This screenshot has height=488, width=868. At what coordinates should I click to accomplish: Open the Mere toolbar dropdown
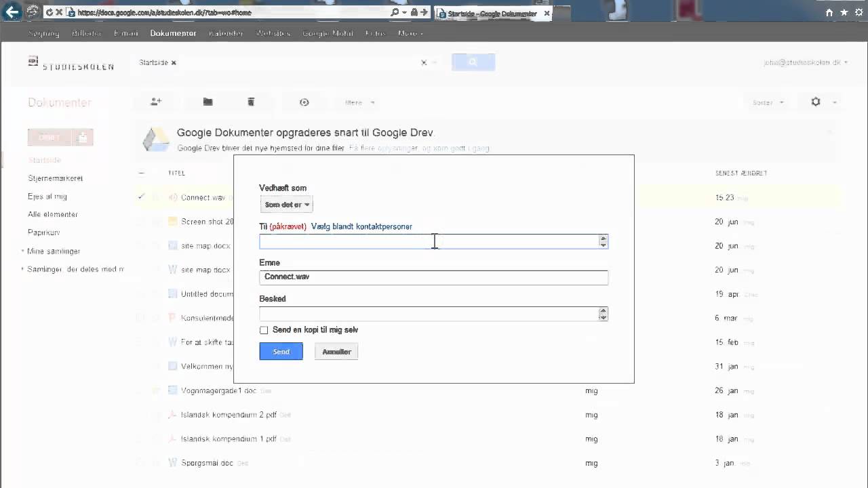(359, 102)
